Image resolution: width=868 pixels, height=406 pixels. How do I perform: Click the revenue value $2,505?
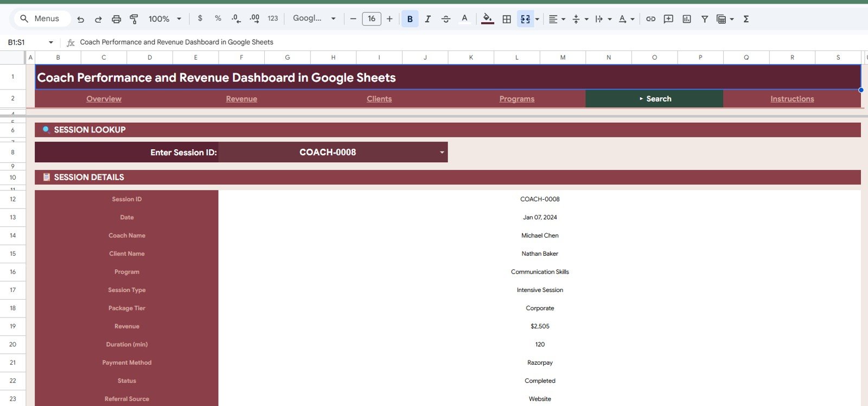point(540,326)
